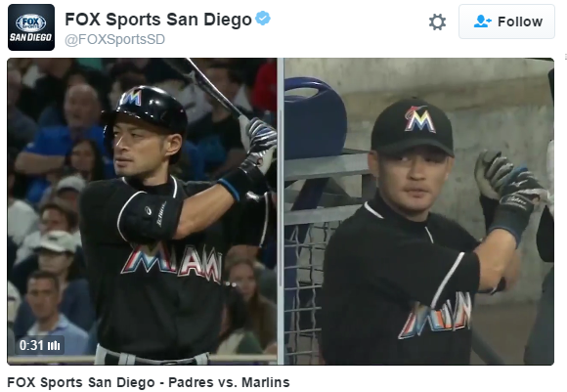Screen dimensions: 567x392
Task: Open the FOX Sports San Diego avatar logo
Action: pyautogui.click(x=31, y=27)
